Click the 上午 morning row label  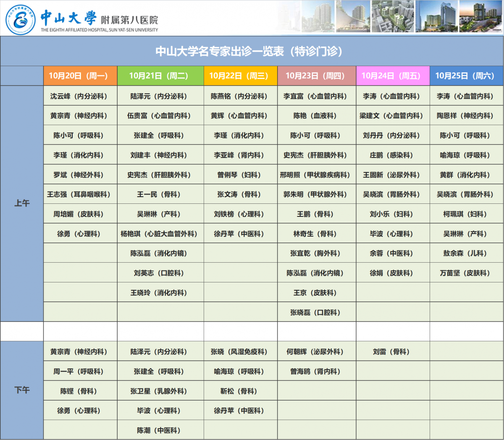(x=22, y=203)
